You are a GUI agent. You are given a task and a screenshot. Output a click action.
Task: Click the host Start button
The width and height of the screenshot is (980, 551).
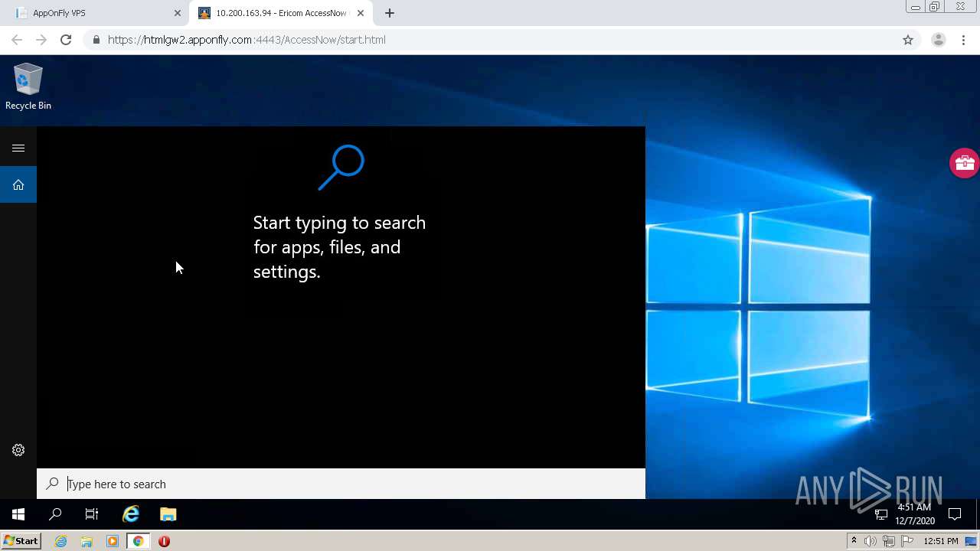[21, 541]
